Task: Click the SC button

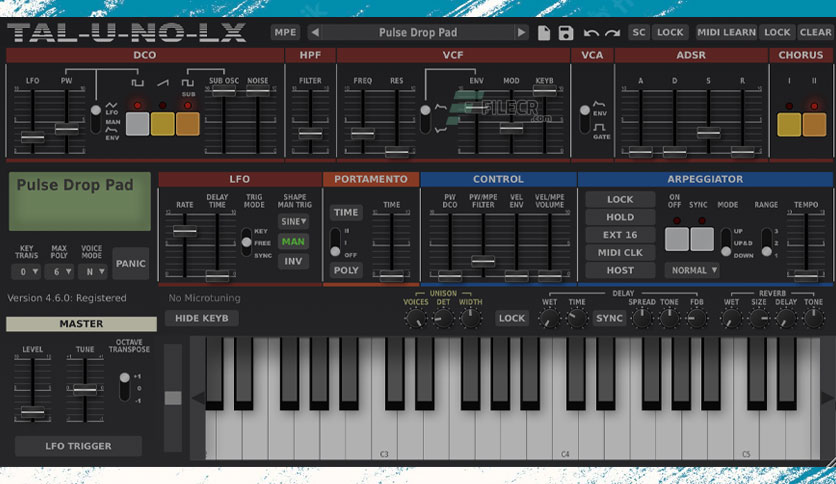Action: point(639,33)
